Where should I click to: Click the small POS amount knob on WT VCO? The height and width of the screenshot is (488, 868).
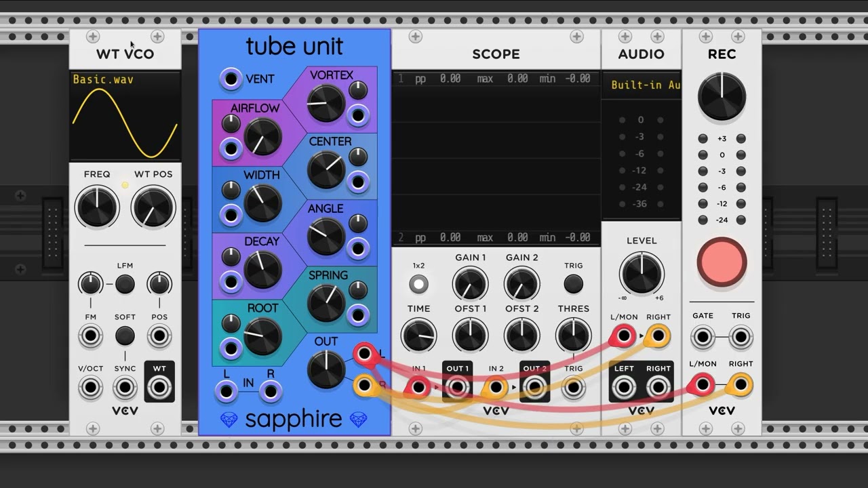[159, 283]
